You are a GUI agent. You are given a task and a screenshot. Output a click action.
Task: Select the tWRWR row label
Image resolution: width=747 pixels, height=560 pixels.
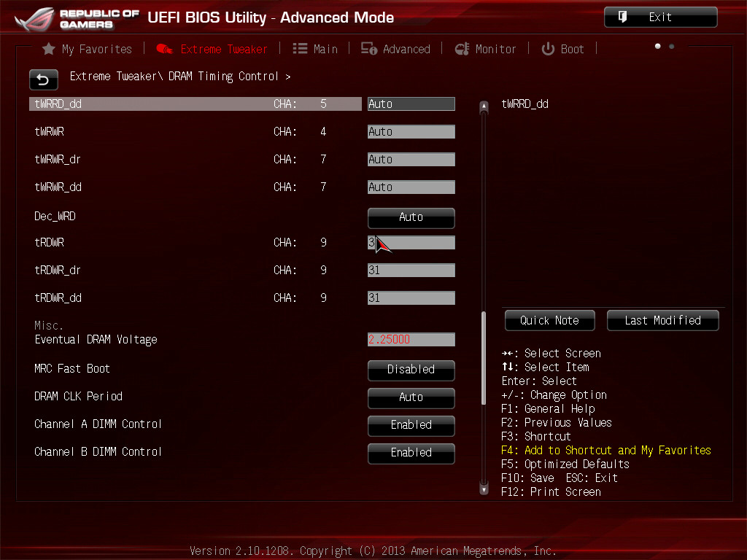[x=49, y=131]
